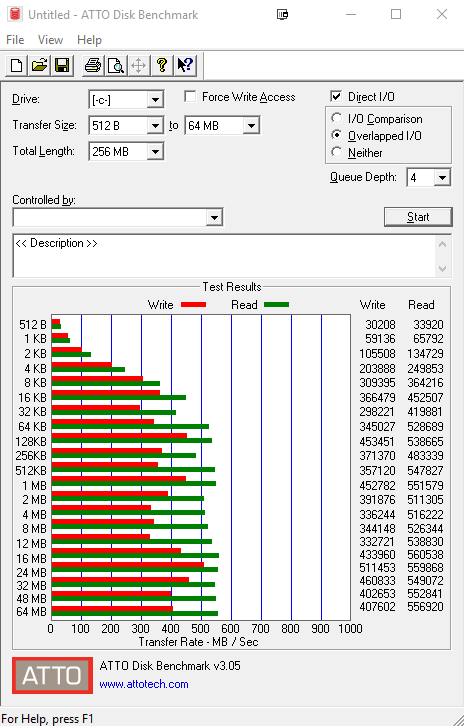Click the green Read legend swatch
Screen dimensions: 464x726
[x=276, y=305]
